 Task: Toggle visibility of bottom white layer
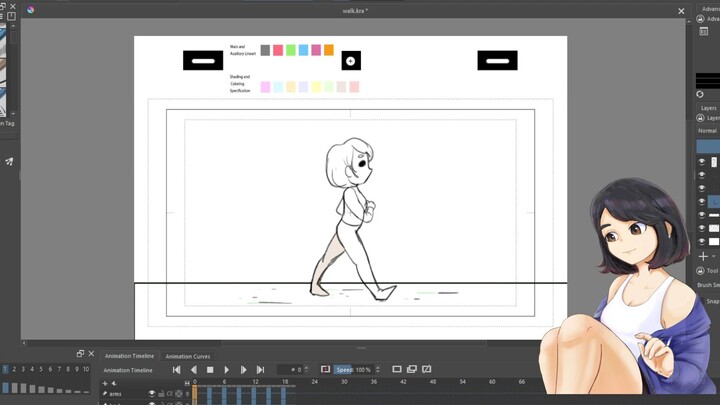click(x=702, y=242)
